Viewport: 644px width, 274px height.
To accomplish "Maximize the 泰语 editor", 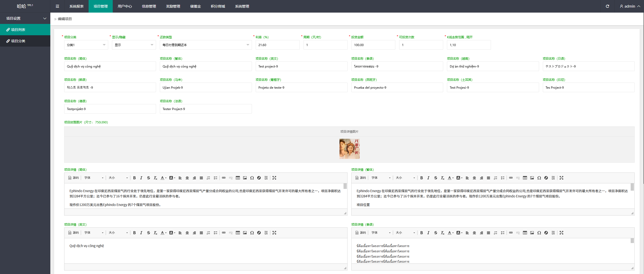I will 561,233.
